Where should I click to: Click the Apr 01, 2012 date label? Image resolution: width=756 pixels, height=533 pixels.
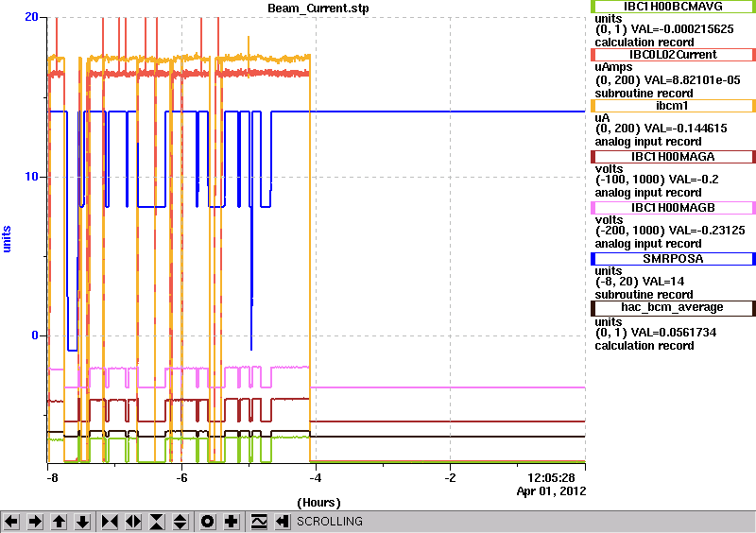coord(552,491)
